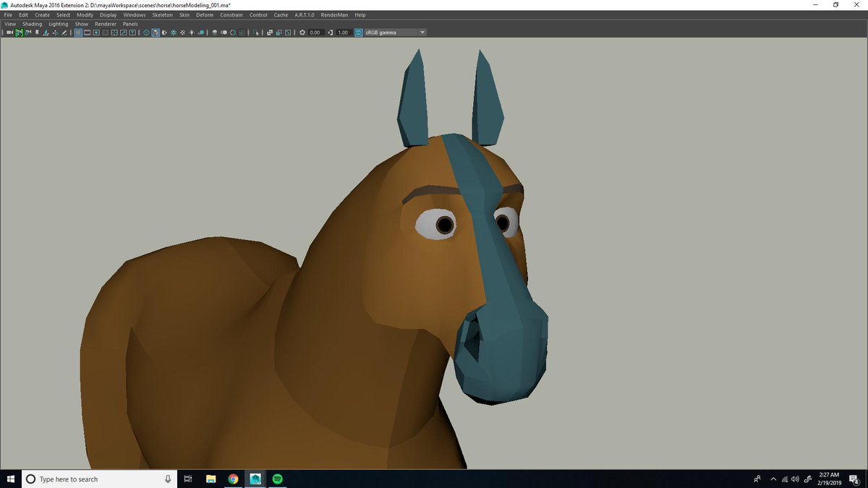Open the notification center icon
Viewport: 868px width, 488px height.
pyautogui.click(x=854, y=479)
